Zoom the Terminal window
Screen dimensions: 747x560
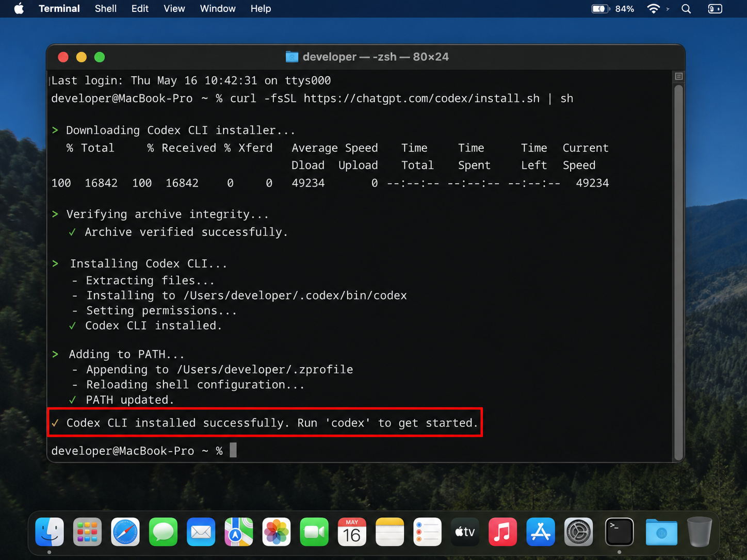[x=100, y=57]
